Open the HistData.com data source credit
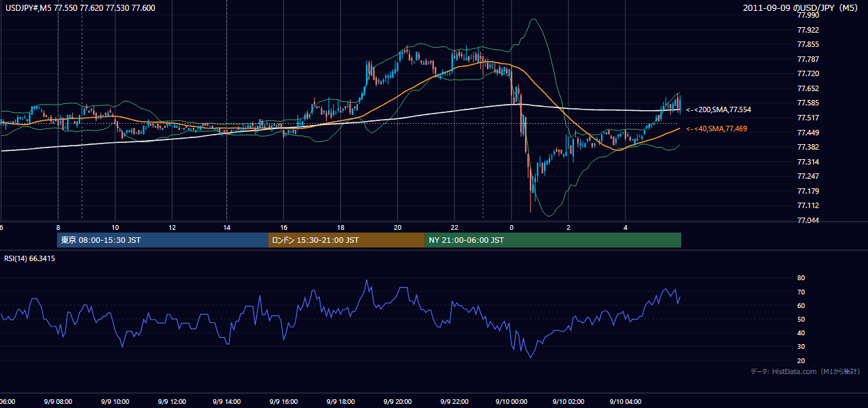The height and width of the screenshot is (408, 868). pyautogui.click(x=805, y=371)
